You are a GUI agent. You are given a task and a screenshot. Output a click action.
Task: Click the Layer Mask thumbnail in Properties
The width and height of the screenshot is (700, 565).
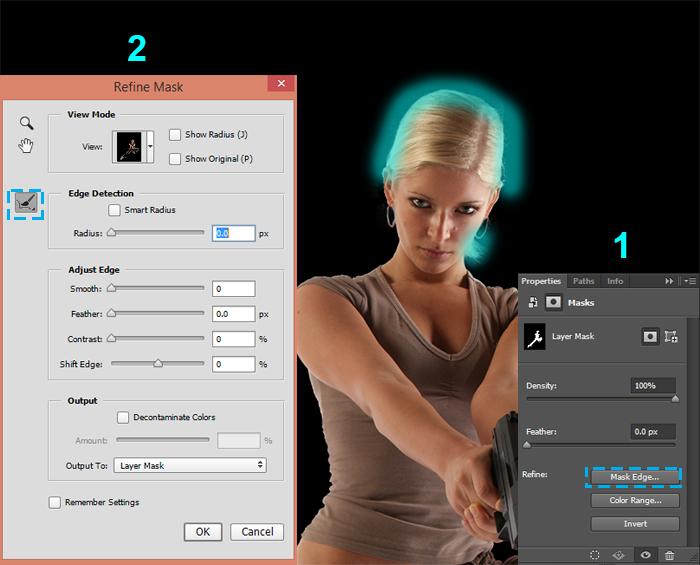(534, 337)
